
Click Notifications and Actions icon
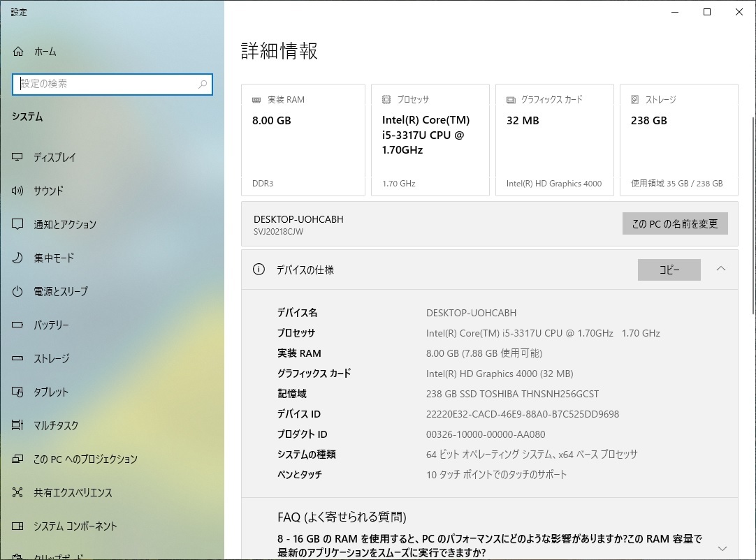point(17,224)
